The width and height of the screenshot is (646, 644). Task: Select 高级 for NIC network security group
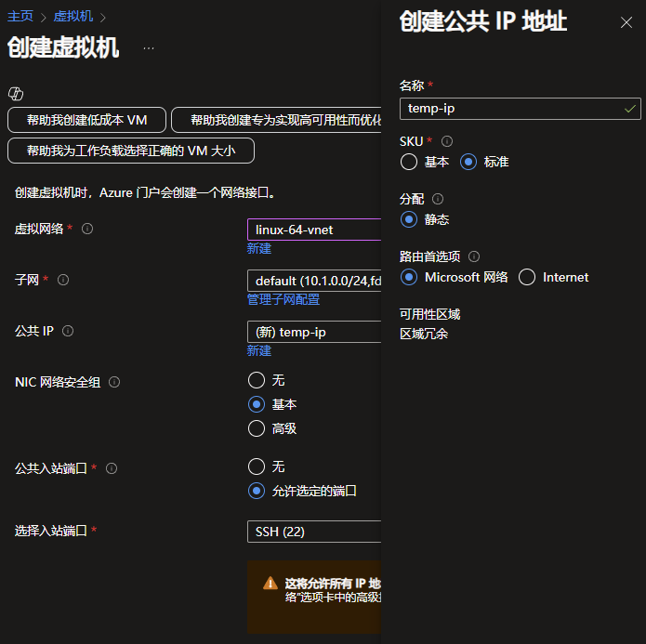(257, 428)
